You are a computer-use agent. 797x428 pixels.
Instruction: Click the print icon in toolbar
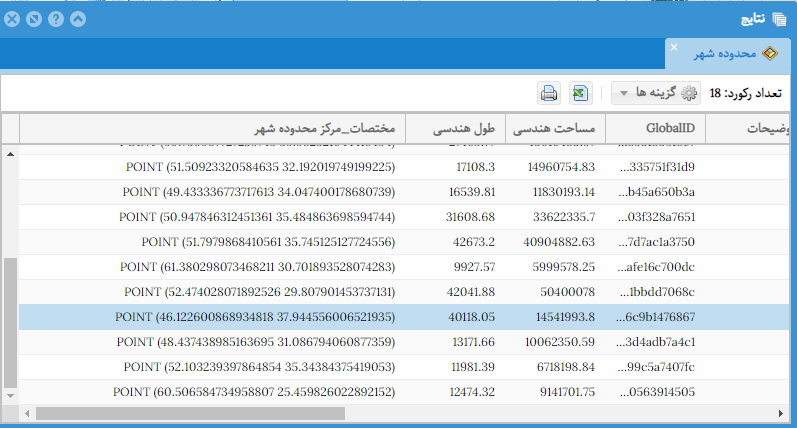tap(549, 94)
